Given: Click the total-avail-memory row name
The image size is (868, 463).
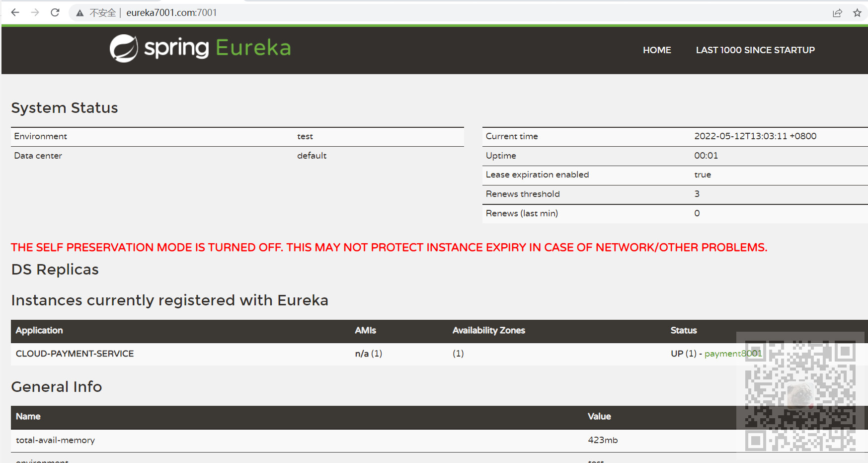Looking at the screenshot, I should [55, 440].
